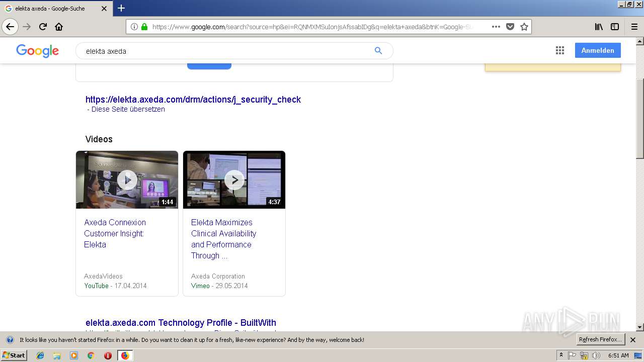Click the YouTube source label

96,286
